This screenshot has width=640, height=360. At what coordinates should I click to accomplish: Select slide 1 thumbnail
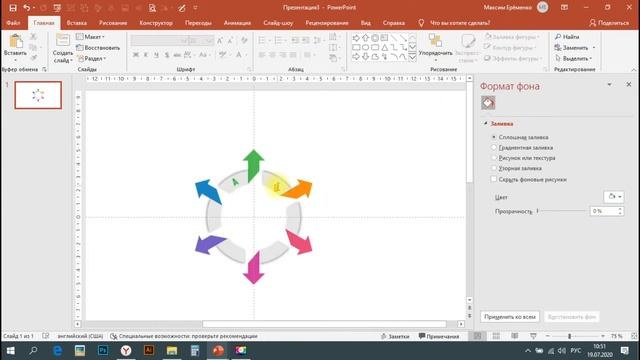[38, 95]
